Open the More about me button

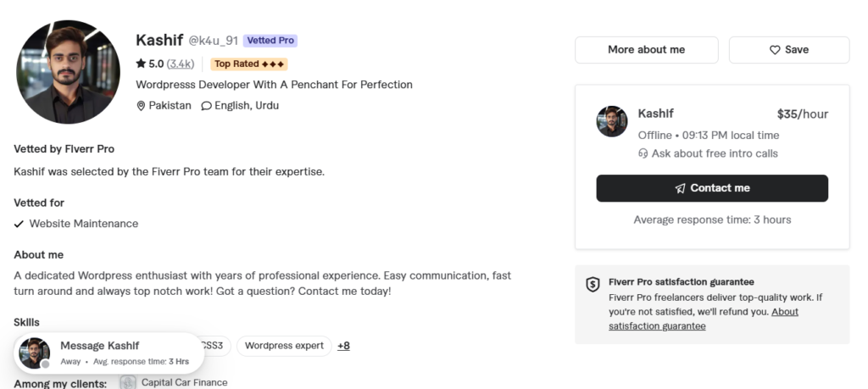coord(647,50)
